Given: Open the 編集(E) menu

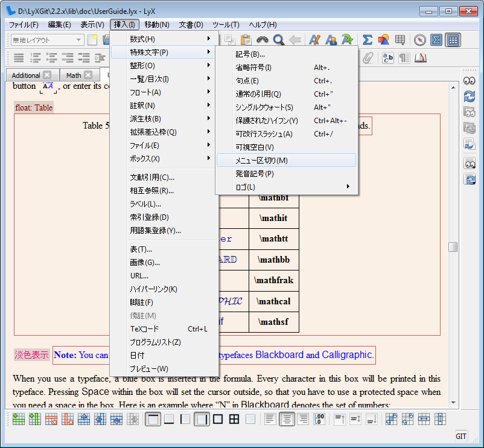Looking at the screenshot, I should pyautogui.click(x=59, y=24).
